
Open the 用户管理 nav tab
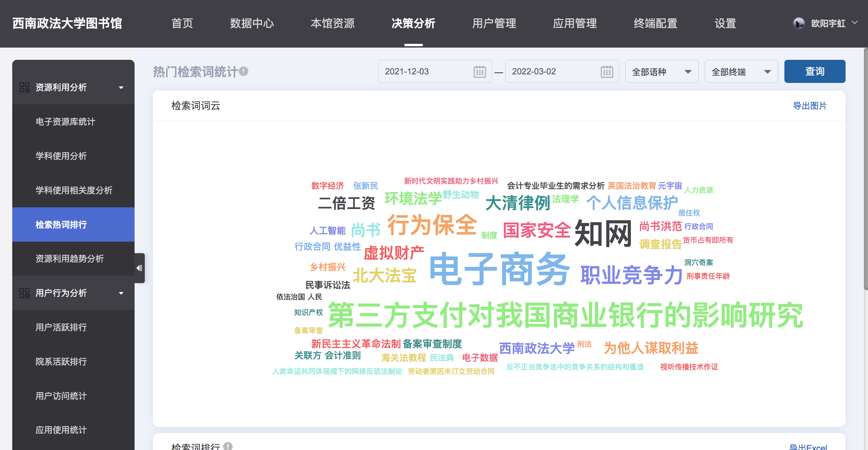pos(494,23)
